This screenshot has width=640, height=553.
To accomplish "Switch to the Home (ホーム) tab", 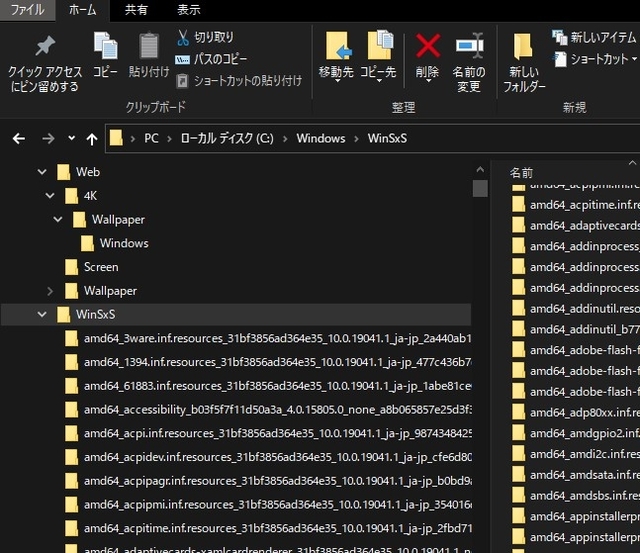I will coord(82,10).
